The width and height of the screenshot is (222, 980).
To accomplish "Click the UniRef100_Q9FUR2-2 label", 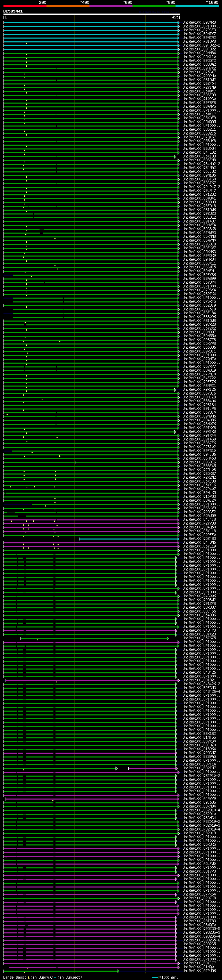I will point(201,45).
